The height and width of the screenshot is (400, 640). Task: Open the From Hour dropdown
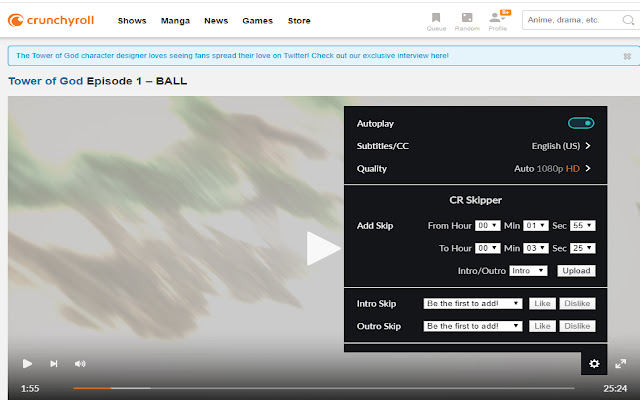(488, 226)
